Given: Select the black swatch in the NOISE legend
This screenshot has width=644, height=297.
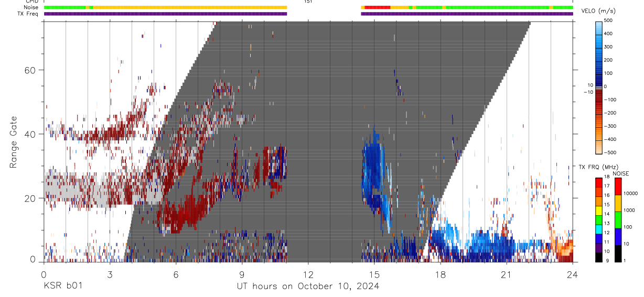Looking at the screenshot, I should [618, 253].
